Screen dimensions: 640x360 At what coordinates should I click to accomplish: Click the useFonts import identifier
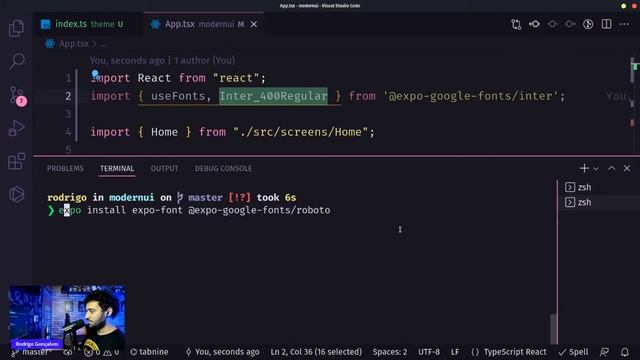click(x=178, y=96)
